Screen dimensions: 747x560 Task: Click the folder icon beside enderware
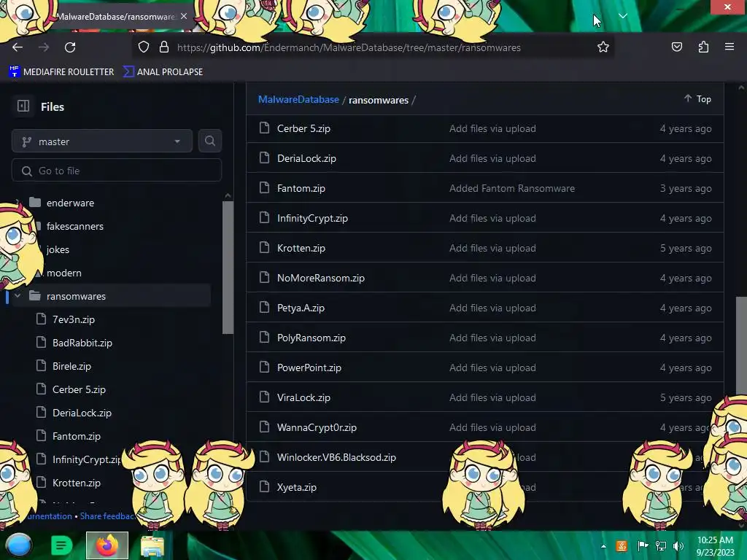coord(35,203)
